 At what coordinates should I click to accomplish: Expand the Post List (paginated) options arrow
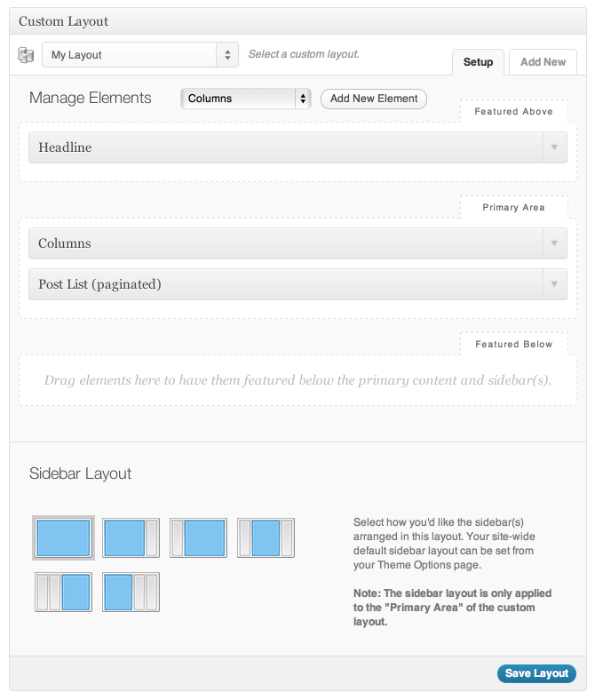click(x=554, y=284)
